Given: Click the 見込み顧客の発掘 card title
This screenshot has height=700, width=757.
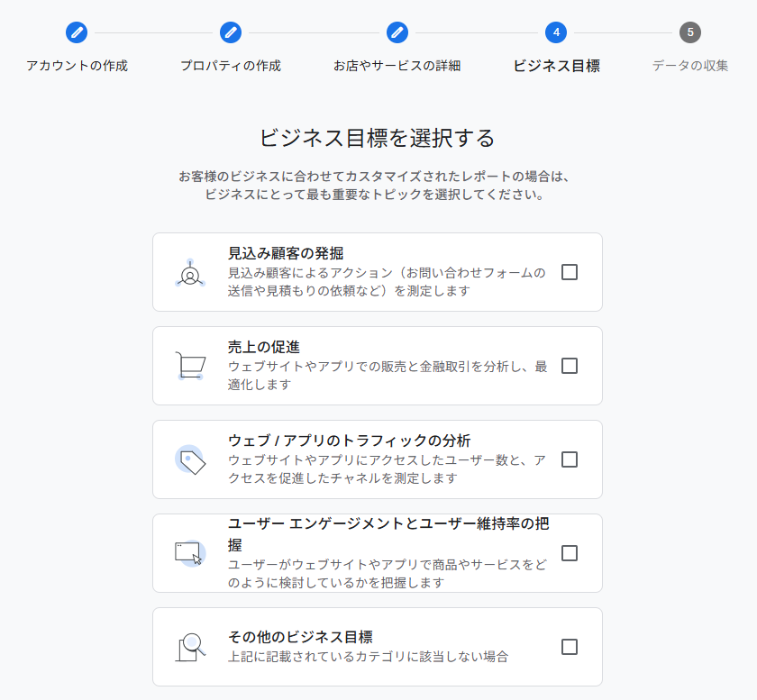Looking at the screenshot, I should tap(286, 253).
